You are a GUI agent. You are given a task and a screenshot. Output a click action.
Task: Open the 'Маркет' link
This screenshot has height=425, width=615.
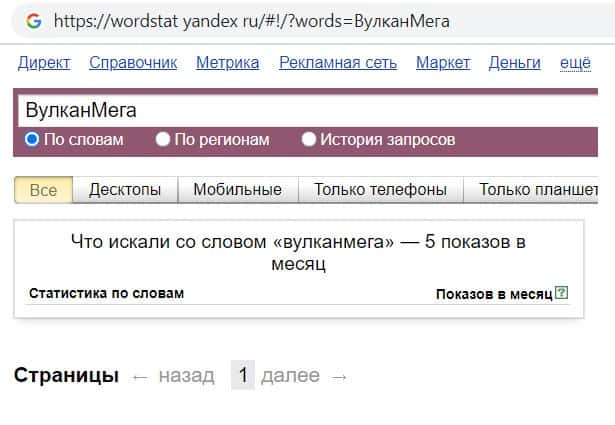(442, 63)
